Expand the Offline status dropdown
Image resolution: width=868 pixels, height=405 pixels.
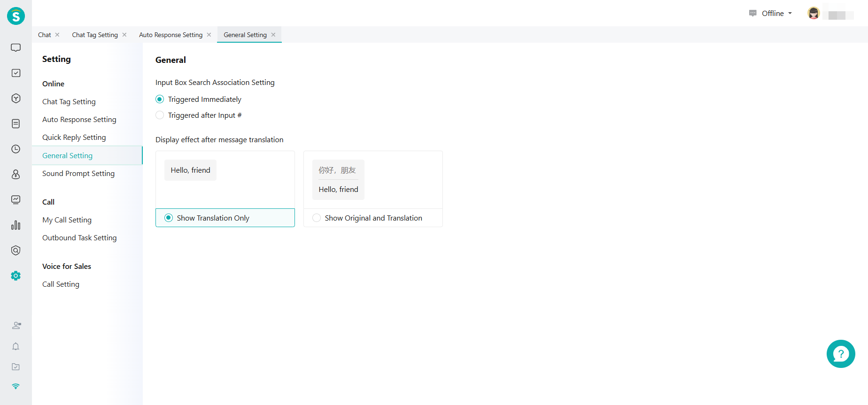776,13
